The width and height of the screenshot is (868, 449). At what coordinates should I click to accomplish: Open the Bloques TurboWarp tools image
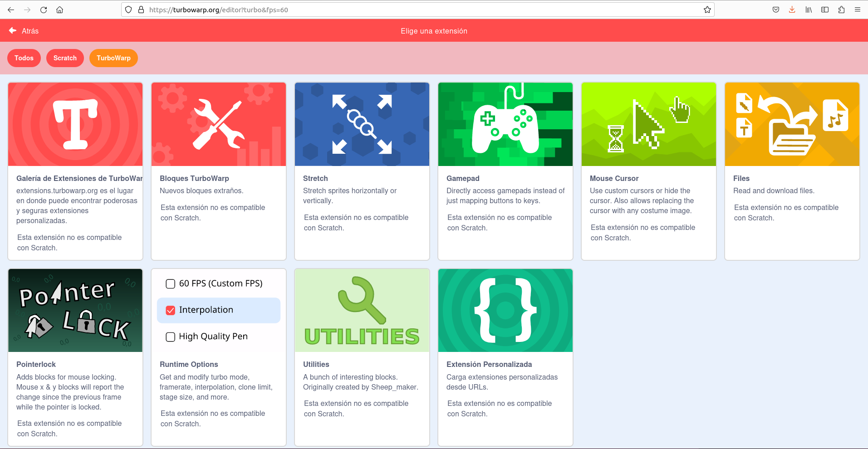219,124
